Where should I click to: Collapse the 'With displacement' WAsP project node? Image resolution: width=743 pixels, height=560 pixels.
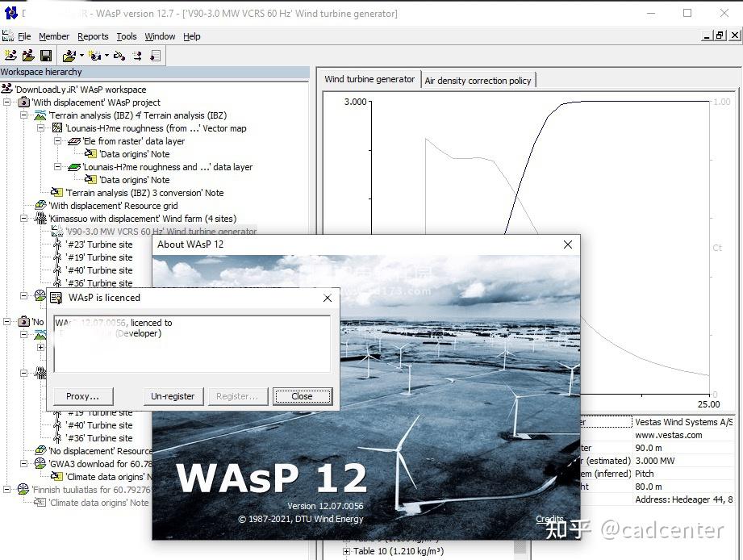(x=7, y=102)
